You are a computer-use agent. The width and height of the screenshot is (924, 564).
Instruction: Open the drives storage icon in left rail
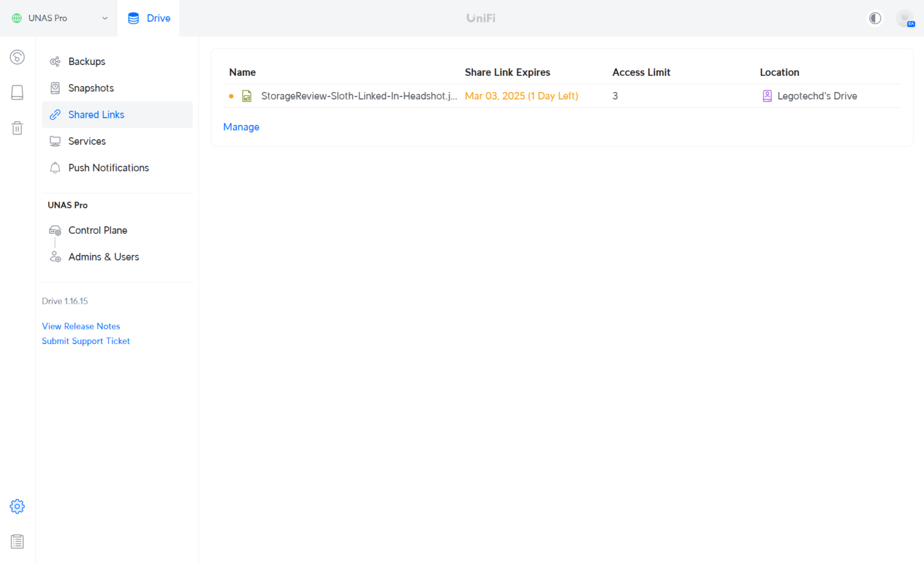tap(17, 93)
